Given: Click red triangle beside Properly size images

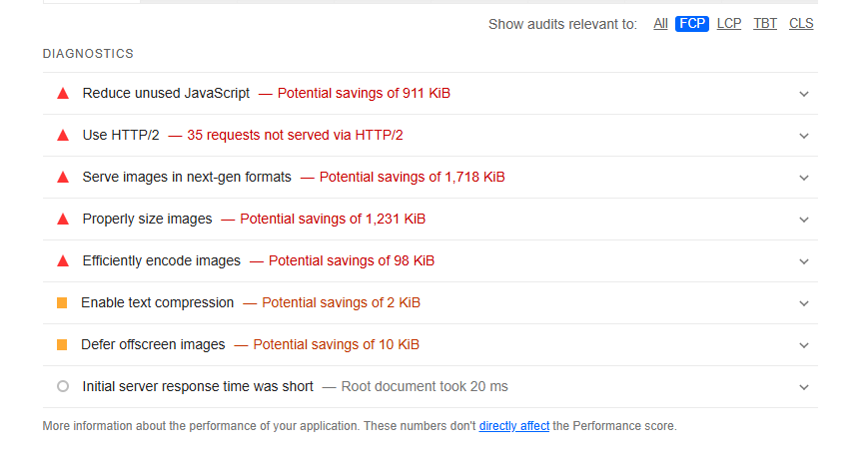Looking at the screenshot, I should (63, 220).
